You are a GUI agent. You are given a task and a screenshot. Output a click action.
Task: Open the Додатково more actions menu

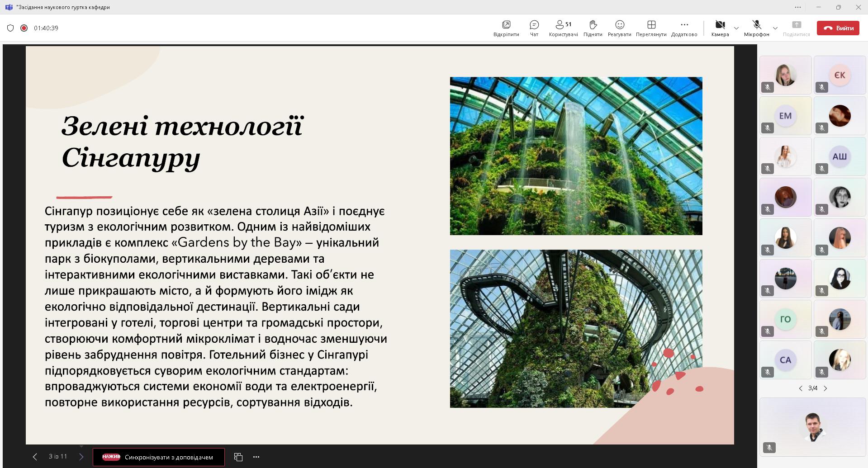pos(684,28)
